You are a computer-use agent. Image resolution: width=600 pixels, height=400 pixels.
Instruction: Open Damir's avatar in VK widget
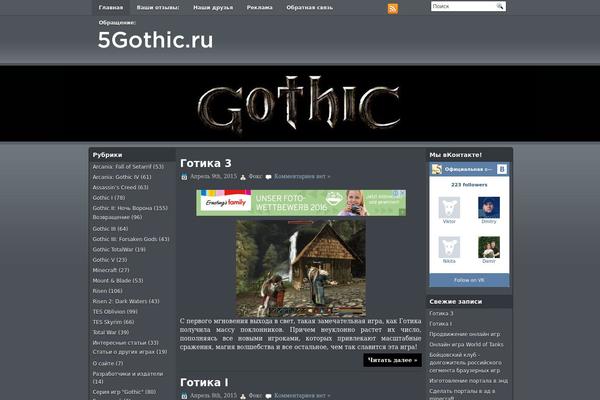[x=489, y=247]
